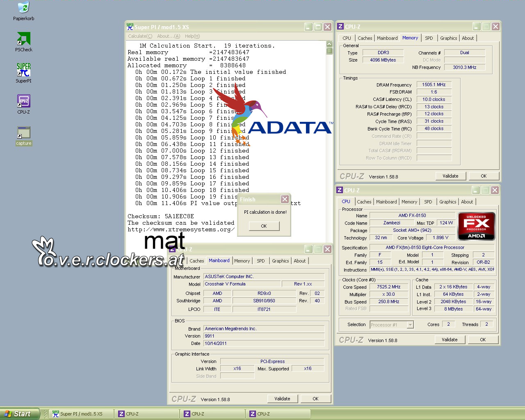
Task: Click the Cores count field
Action: [448, 324]
